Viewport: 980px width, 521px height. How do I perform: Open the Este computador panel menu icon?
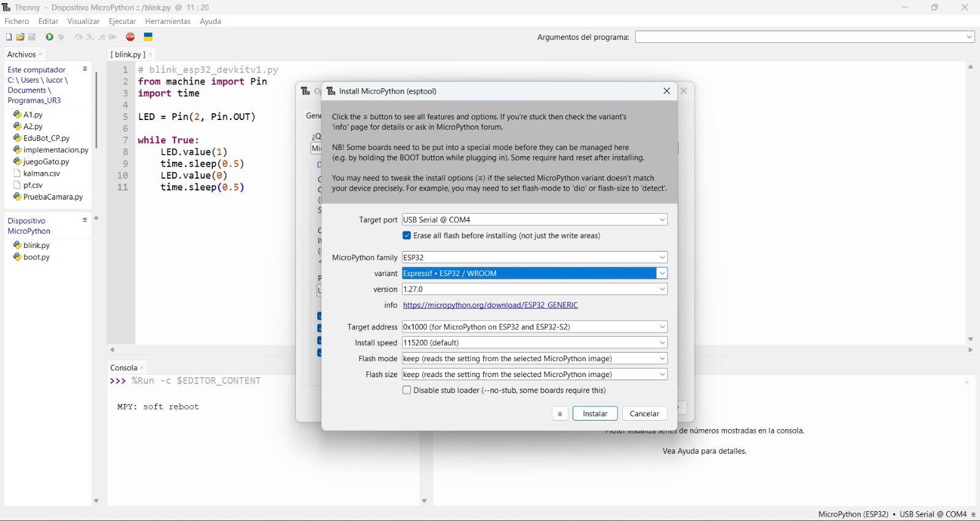(x=85, y=69)
